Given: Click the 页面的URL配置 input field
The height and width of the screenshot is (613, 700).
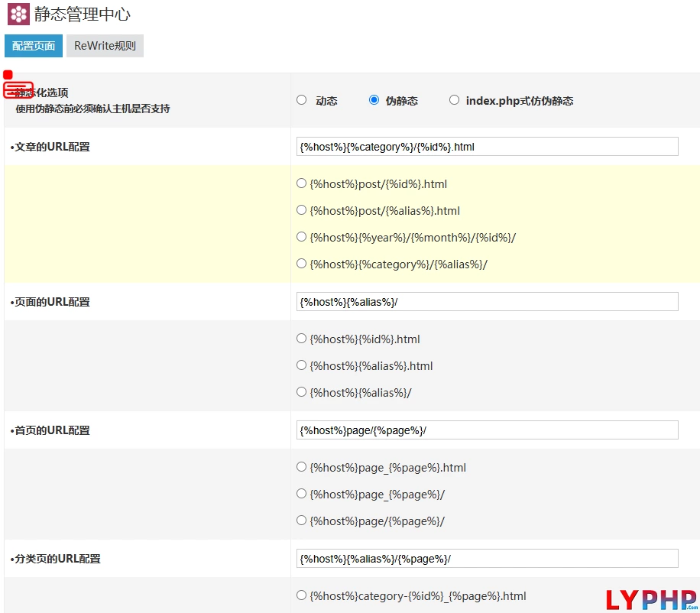Looking at the screenshot, I should pyautogui.click(x=487, y=302).
